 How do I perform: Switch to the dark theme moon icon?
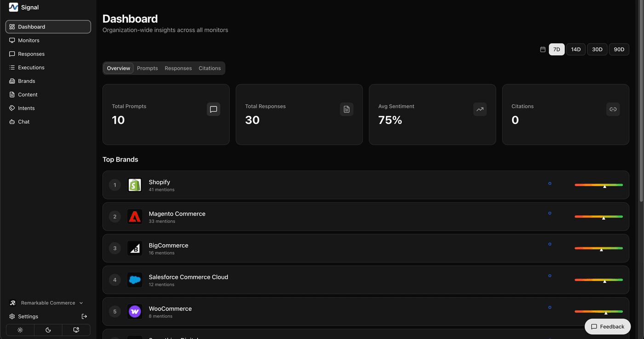pyautogui.click(x=48, y=330)
